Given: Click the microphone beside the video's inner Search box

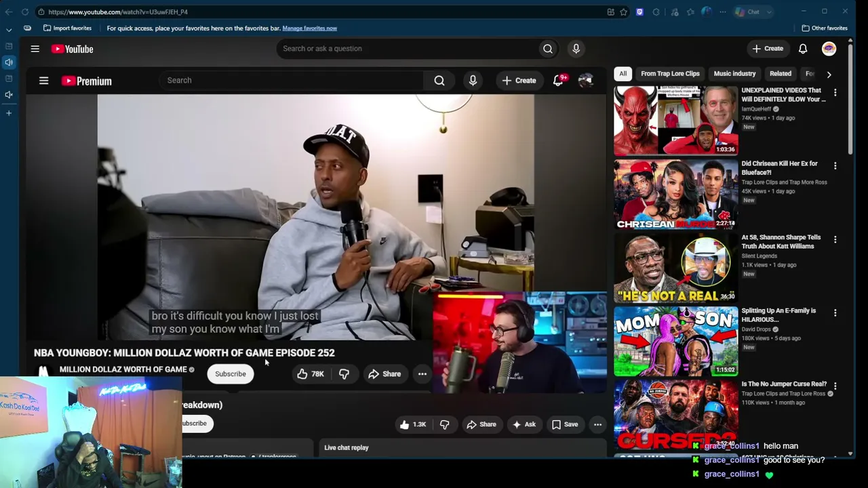Looking at the screenshot, I should click(x=473, y=80).
